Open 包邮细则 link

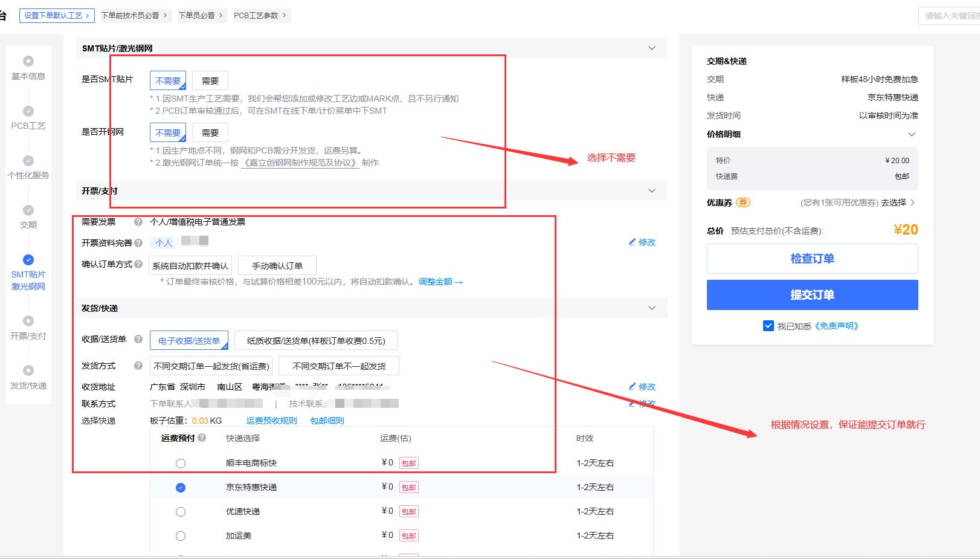click(327, 421)
